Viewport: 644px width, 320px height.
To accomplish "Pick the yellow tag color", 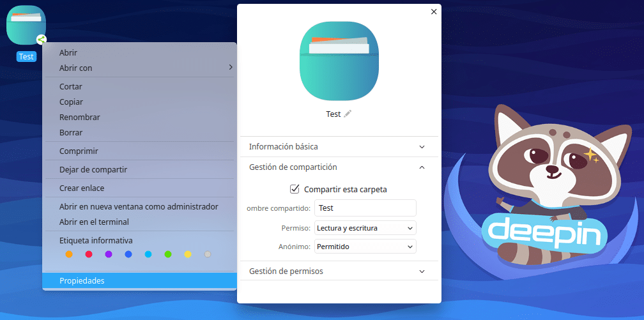I will point(188,254).
